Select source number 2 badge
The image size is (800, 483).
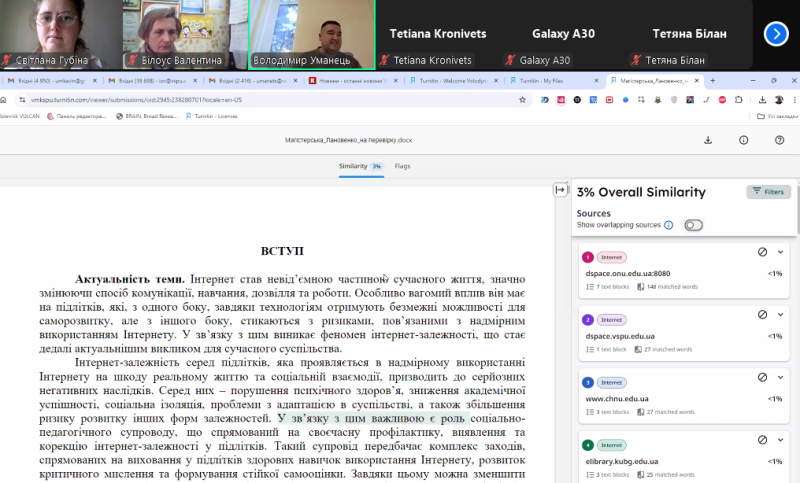[x=588, y=320]
